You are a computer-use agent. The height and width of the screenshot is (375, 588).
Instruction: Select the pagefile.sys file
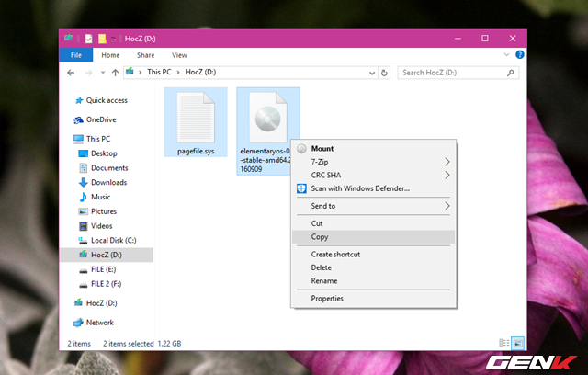click(196, 122)
